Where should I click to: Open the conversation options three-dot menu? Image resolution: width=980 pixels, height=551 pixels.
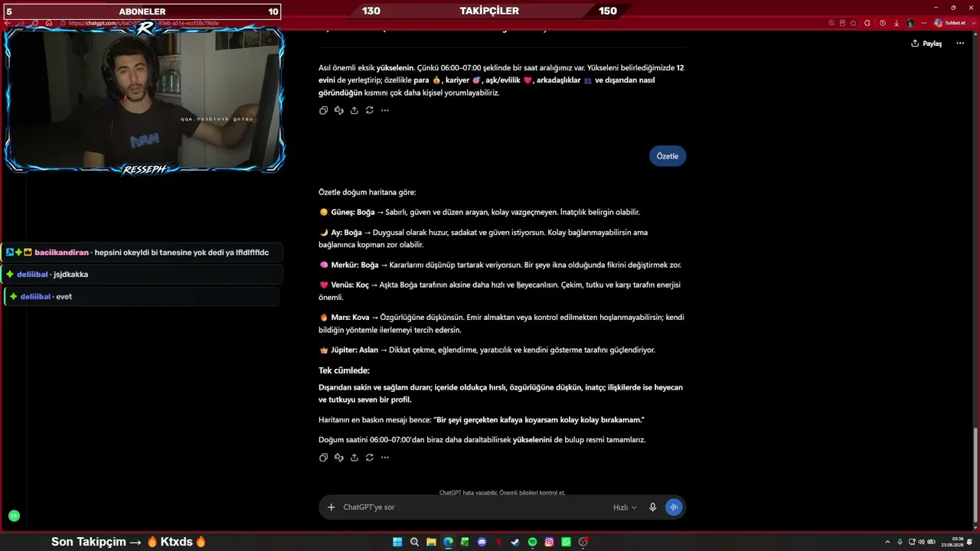tap(959, 44)
